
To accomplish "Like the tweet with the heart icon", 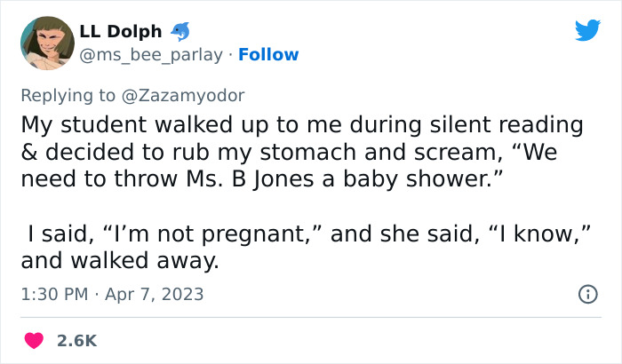I will click(x=36, y=340).
